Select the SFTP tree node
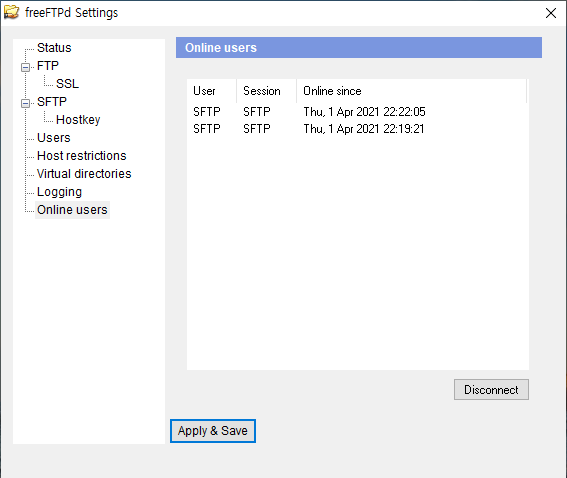 52,102
